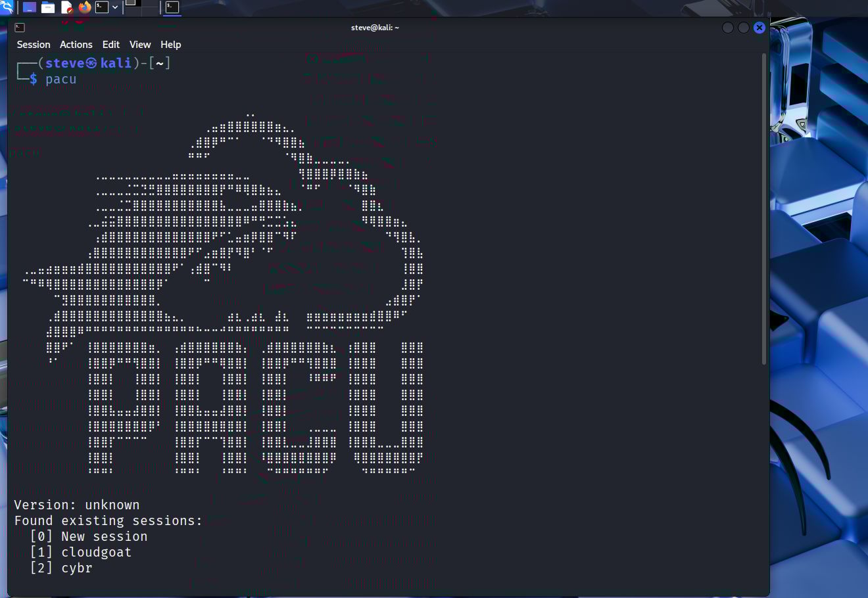
Task: Click the 'steve@kali: ~' window title
Action: point(375,28)
